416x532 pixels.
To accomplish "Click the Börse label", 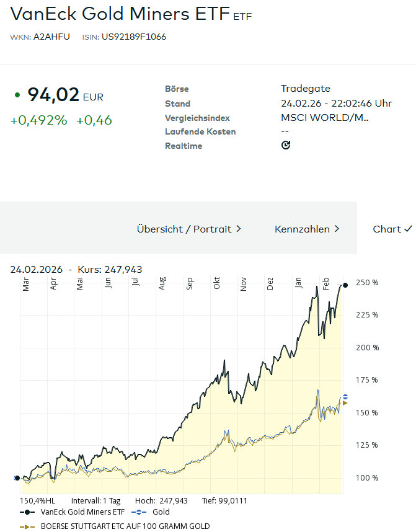I will (x=177, y=89).
